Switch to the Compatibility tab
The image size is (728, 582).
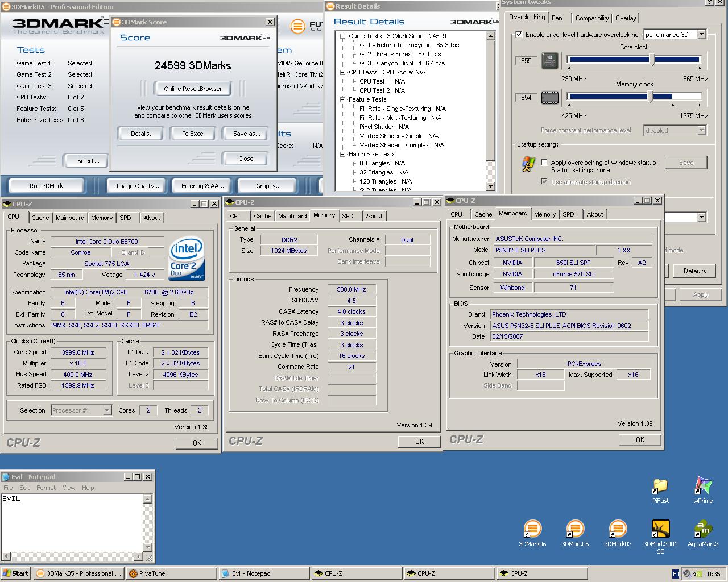591,18
